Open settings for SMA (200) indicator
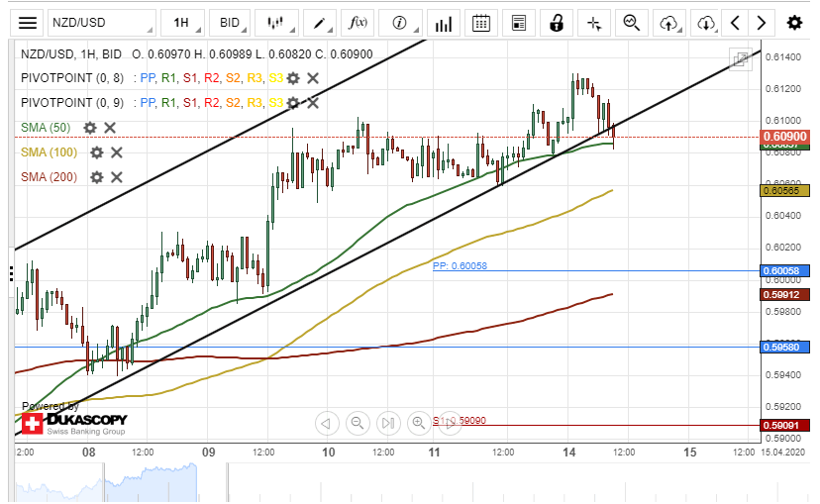 (x=97, y=177)
